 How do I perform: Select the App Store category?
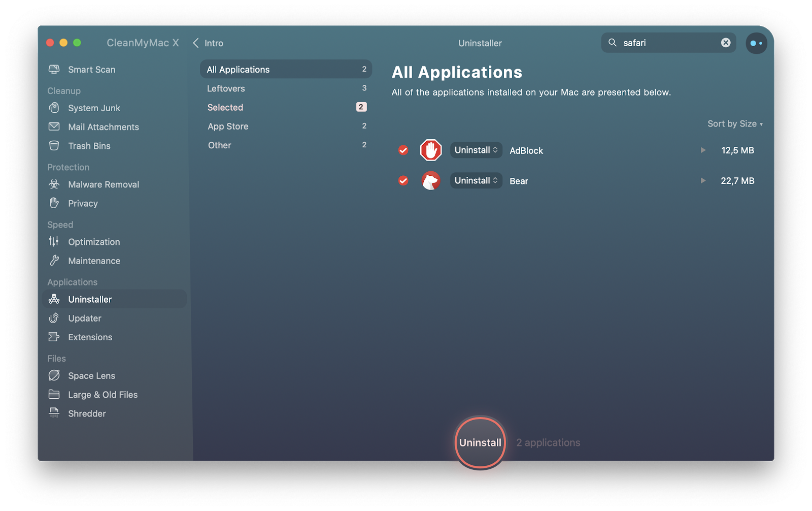click(286, 126)
